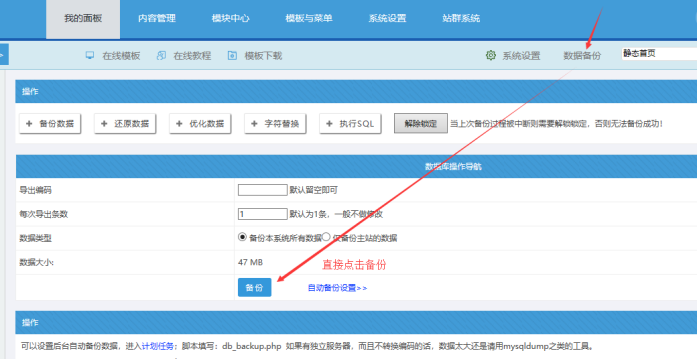The height and width of the screenshot is (360, 697).
Task: Go to the 站群系统 tab
Action: pos(461,18)
